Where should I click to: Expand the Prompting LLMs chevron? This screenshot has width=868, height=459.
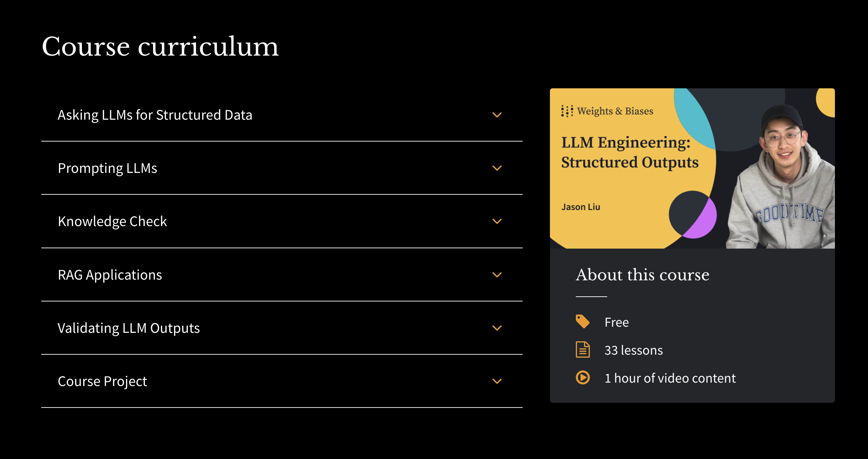pos(497,168)
